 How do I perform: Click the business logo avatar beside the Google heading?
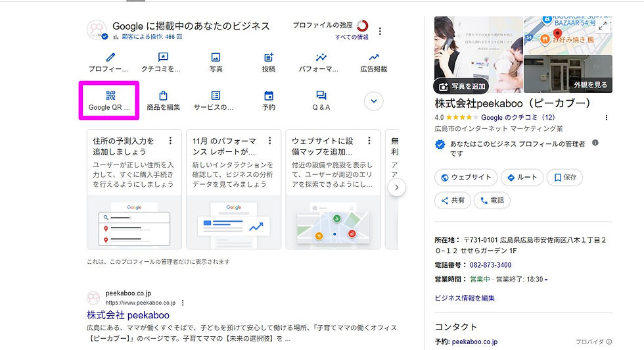click(x=97, y=30)
